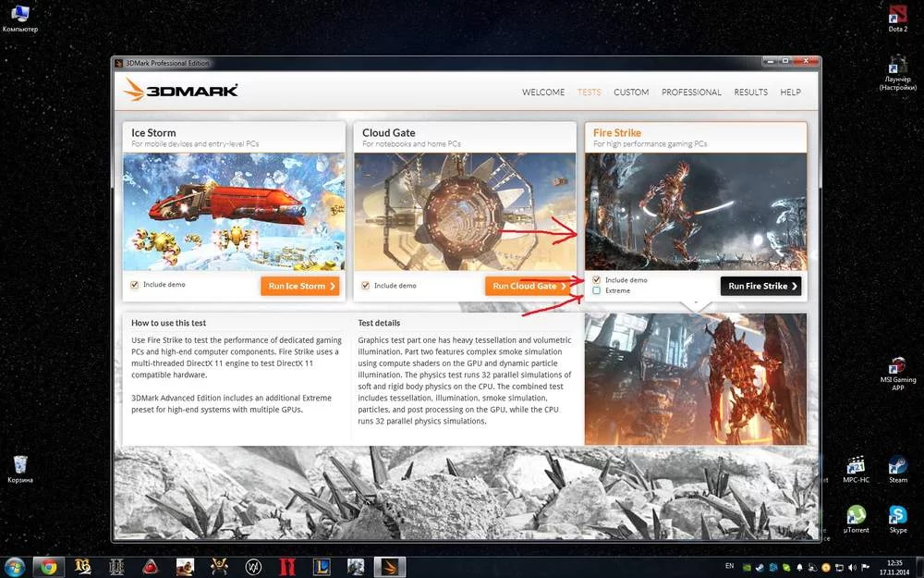Open the MPC-HC desktop shortcut
Screen dimensions: 924x578
point(856,470)
